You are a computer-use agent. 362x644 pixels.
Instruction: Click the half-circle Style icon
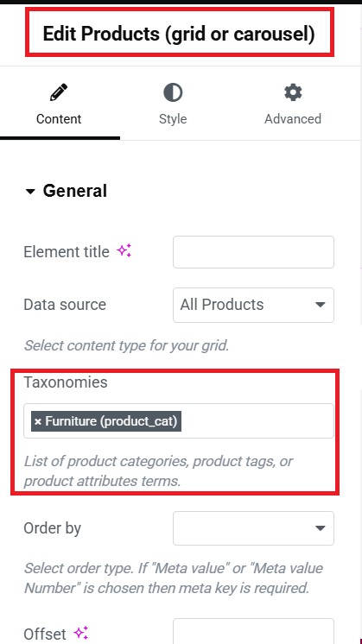coord(173,92)
